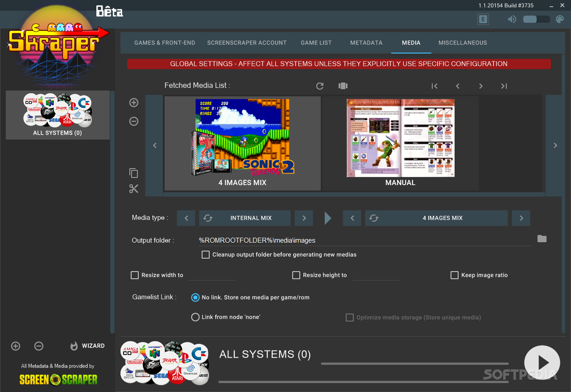Adjust the volume slider in header

[x=536, y=19]
